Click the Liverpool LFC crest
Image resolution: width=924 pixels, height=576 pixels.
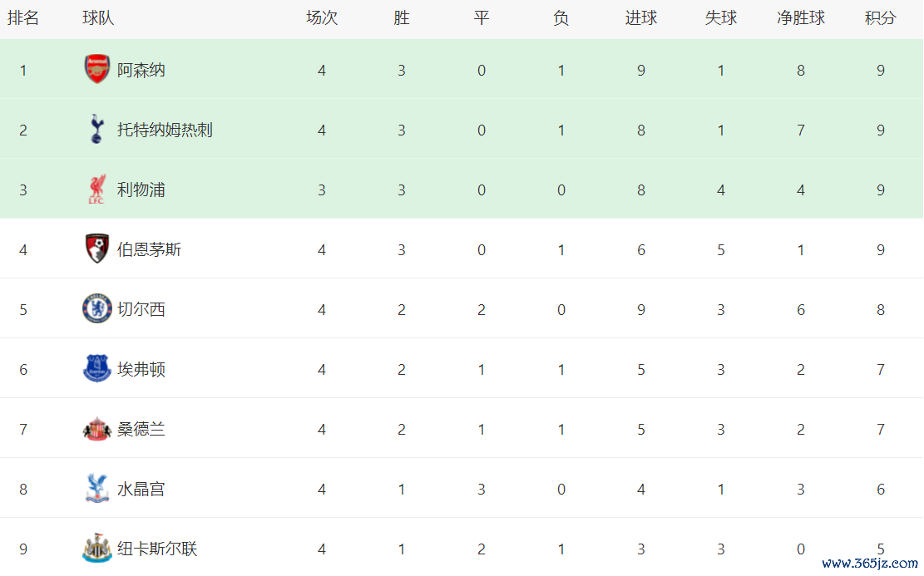point(97,190)
